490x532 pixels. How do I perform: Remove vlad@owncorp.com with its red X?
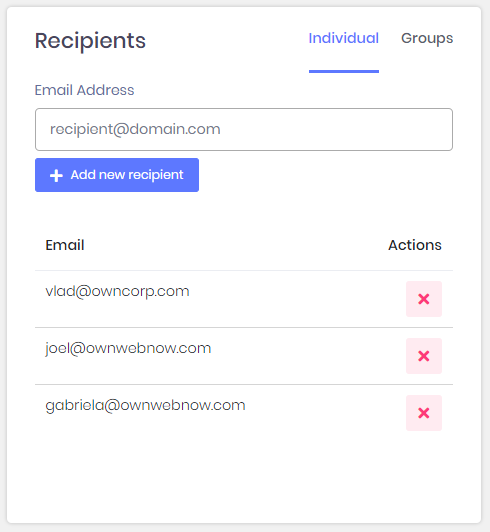pos(424,299)
